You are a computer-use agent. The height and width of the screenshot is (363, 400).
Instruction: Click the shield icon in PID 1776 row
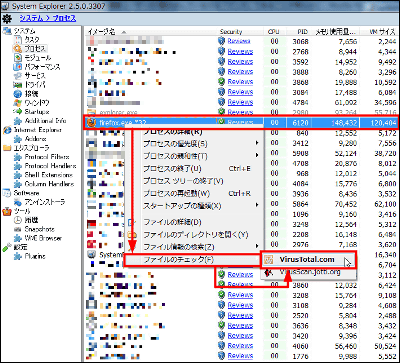221,356
